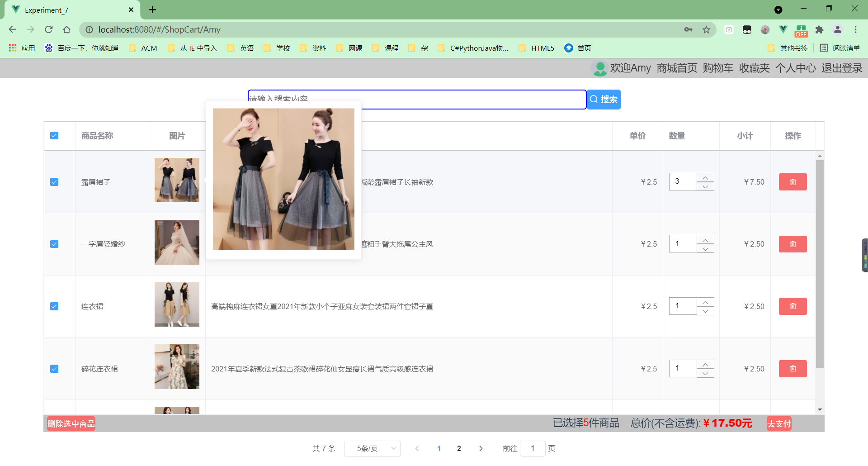
Task: Click the bookmark star in address bar
Action: pos(706,29)
